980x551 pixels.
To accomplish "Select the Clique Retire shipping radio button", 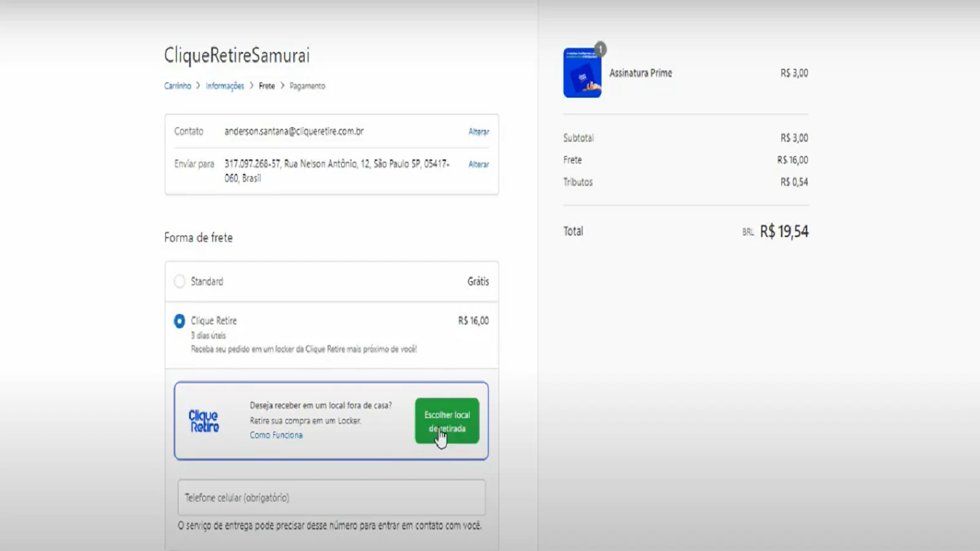I will click(x=179, y=321).
